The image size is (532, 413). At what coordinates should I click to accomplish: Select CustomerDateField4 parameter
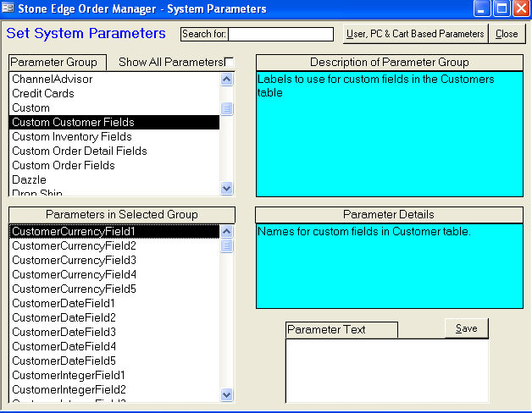(x=114, y=346)
